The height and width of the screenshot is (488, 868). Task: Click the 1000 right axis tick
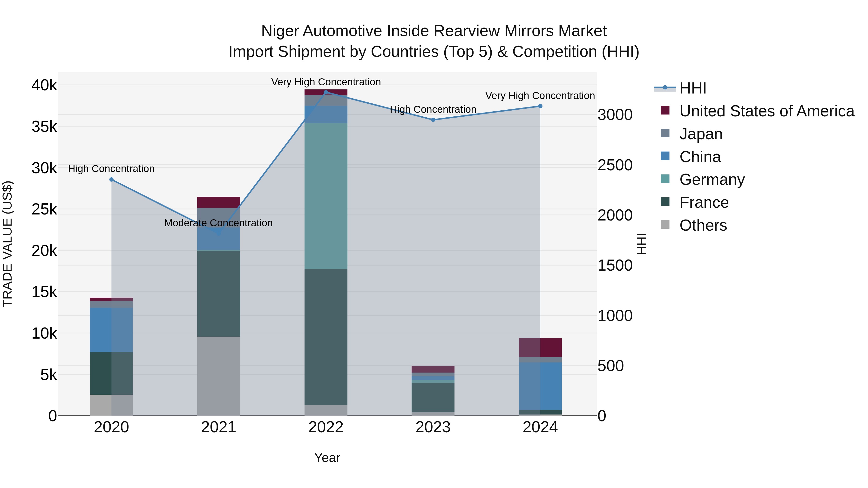click(x=615, y=316)
